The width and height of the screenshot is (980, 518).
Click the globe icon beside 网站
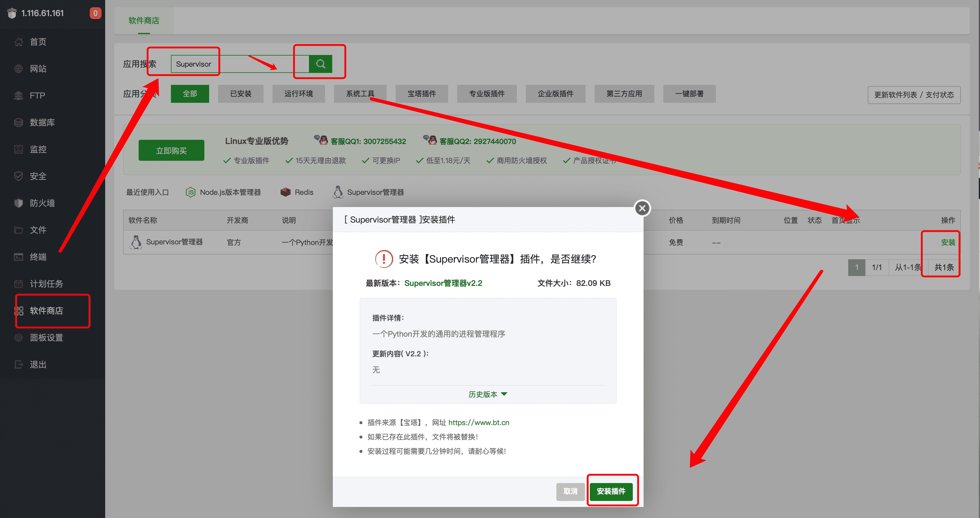[18, 69]
